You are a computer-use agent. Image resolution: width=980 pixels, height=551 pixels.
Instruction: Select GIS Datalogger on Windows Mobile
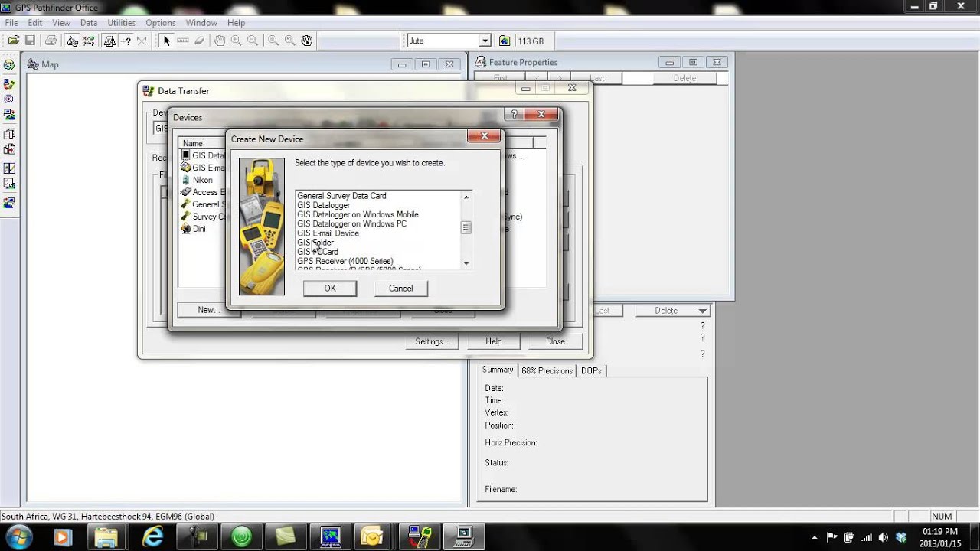pyautogui.click(x=358, y=214)
